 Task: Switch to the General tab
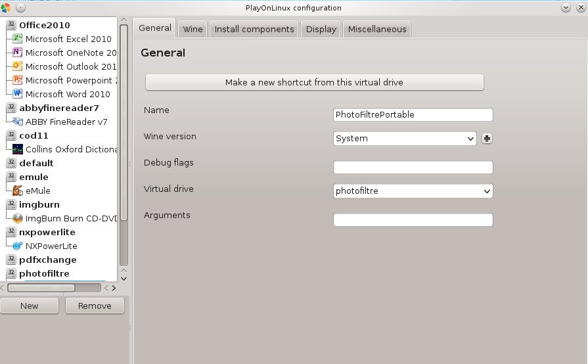(x=154, y=28)
